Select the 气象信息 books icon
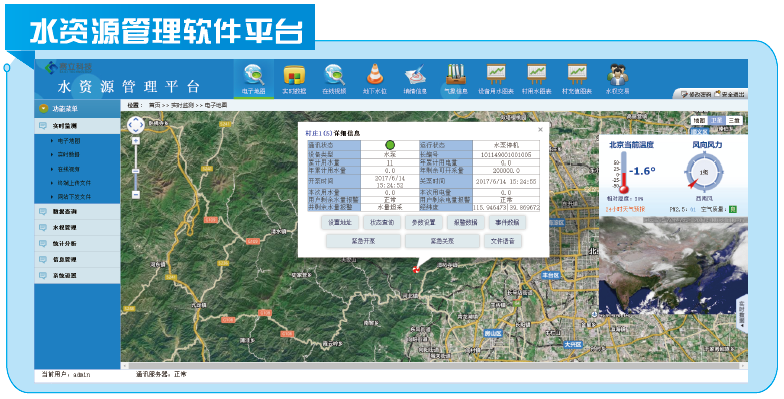 pos(456,75)
